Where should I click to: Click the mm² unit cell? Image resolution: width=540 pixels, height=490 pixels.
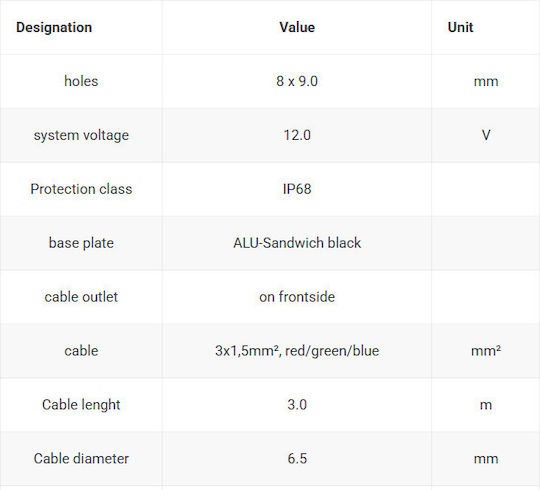pyautogui.click(x=486, y=351)
